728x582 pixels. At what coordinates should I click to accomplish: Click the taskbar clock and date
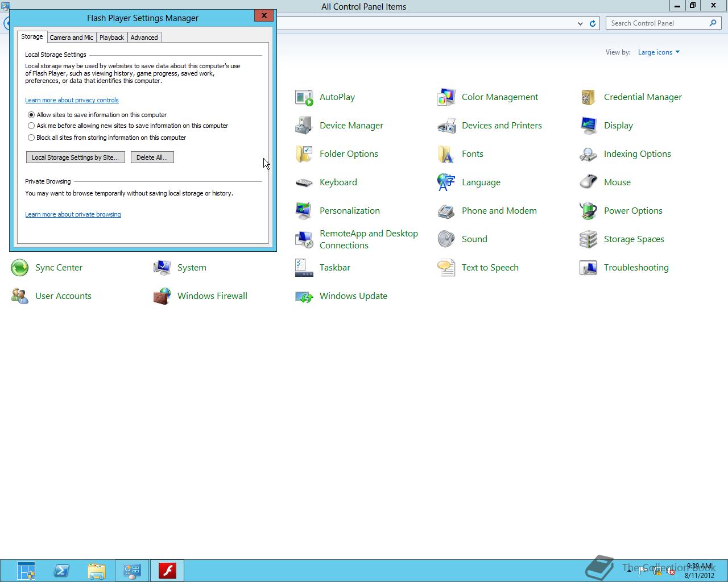(x=699, y=571)
